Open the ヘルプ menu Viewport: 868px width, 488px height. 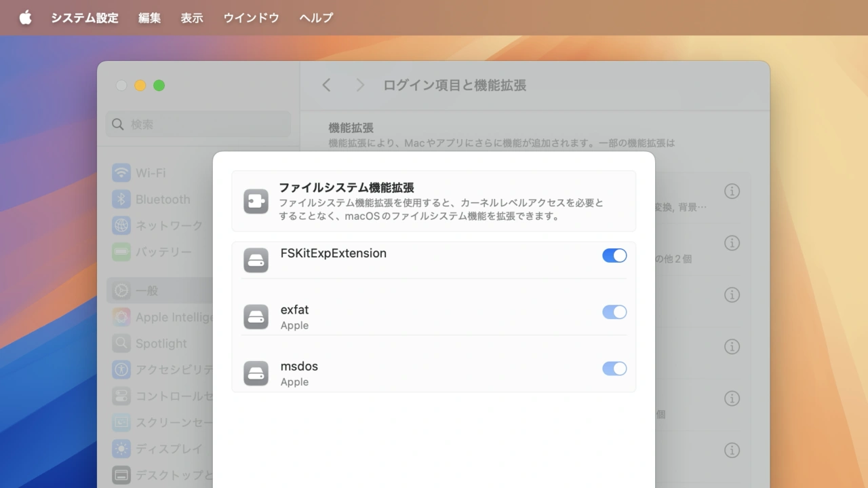(316, 18)
